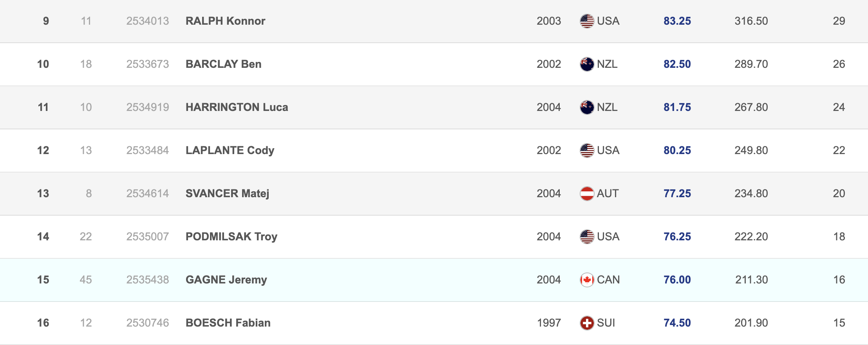The height and width of the screenshot is (345, 868).
Task: Click Canadian flag icon beside GAGNE Jeremy
Action: click(x=587, y=280)
